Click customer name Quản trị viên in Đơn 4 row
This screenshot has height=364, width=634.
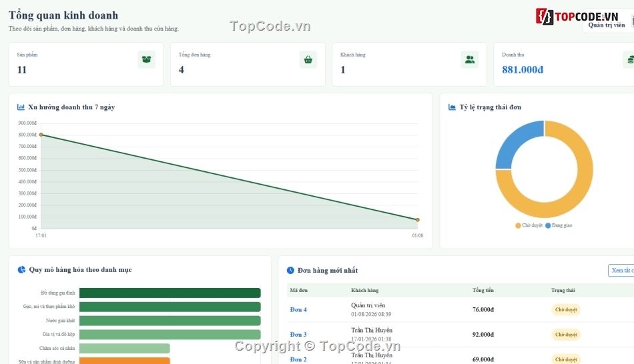tap(368, 305)
